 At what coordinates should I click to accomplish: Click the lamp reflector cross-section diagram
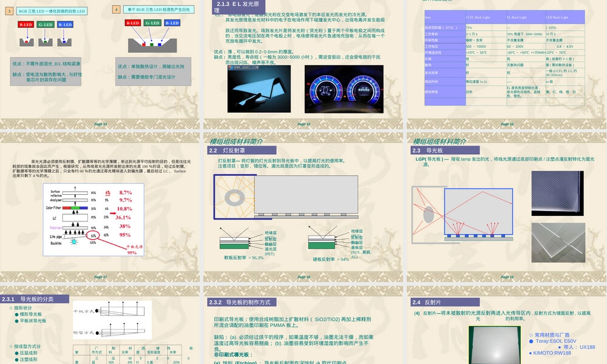[x=286, y=197]
